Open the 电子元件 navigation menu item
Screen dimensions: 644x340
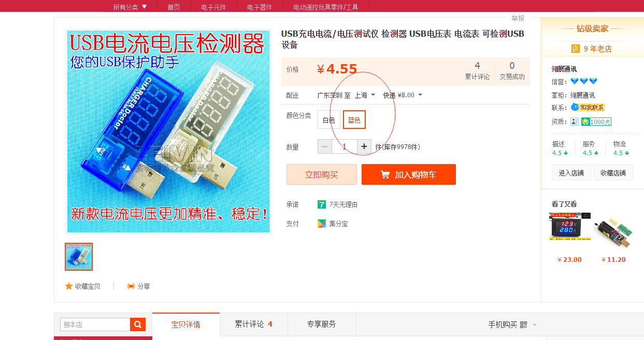tap(213, 7)
